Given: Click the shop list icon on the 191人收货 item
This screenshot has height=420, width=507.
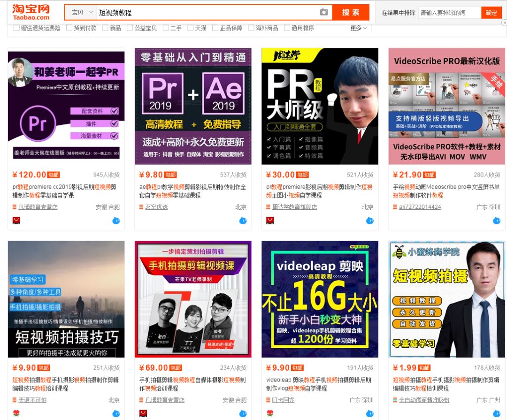Looking at the screenshot, I should click(x=268, y=400).
